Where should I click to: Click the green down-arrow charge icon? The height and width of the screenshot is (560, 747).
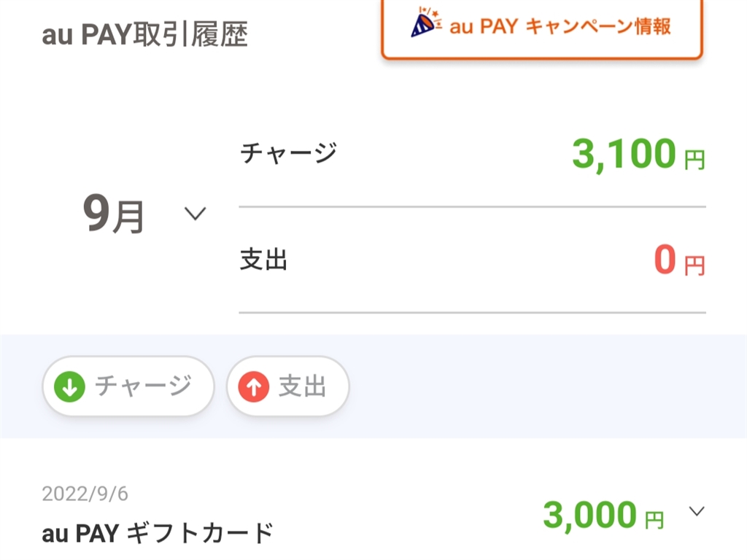(x=69, y=387)
